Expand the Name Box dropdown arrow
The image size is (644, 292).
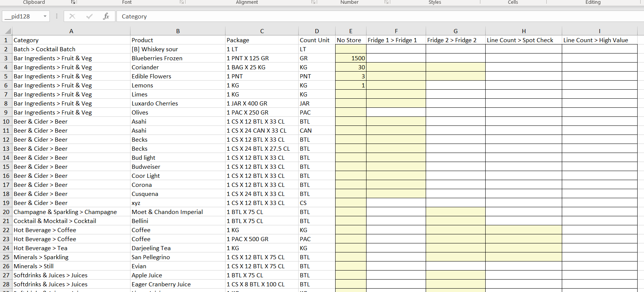[x=45, y=16]
